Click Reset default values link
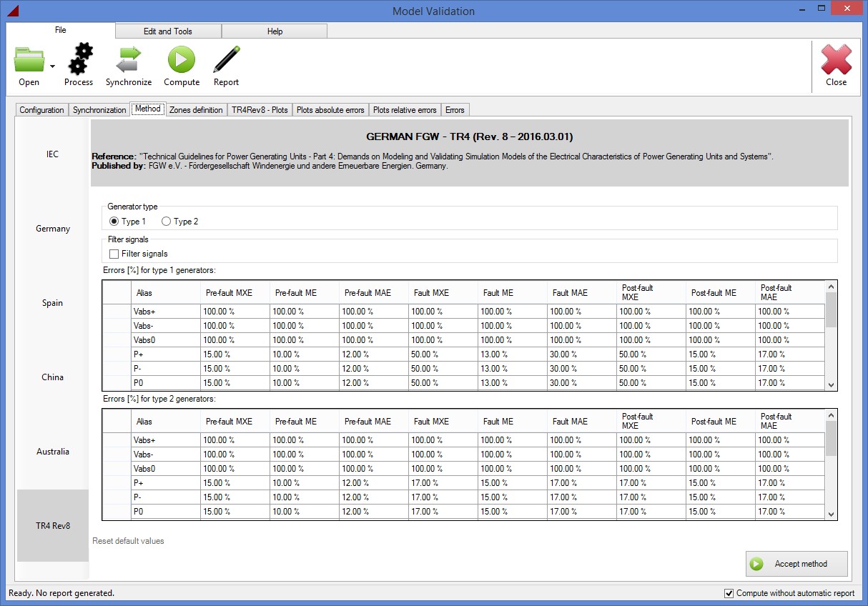 [128, 541]
